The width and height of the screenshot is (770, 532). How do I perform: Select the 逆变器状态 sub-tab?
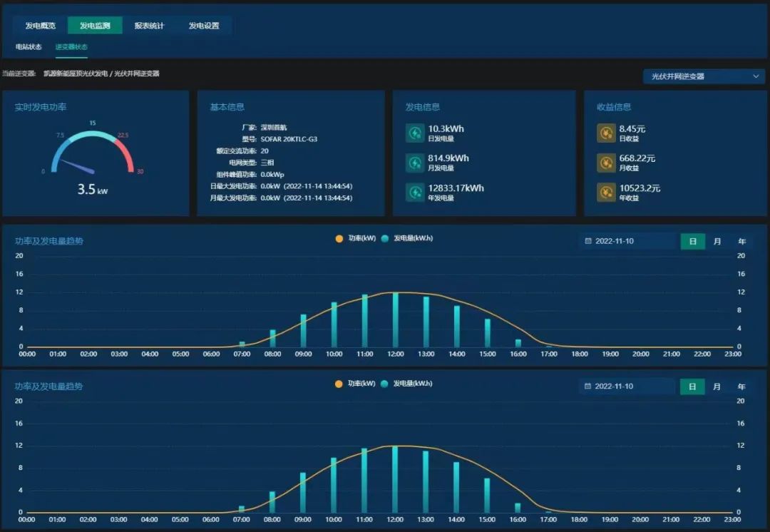pos(71,46)
